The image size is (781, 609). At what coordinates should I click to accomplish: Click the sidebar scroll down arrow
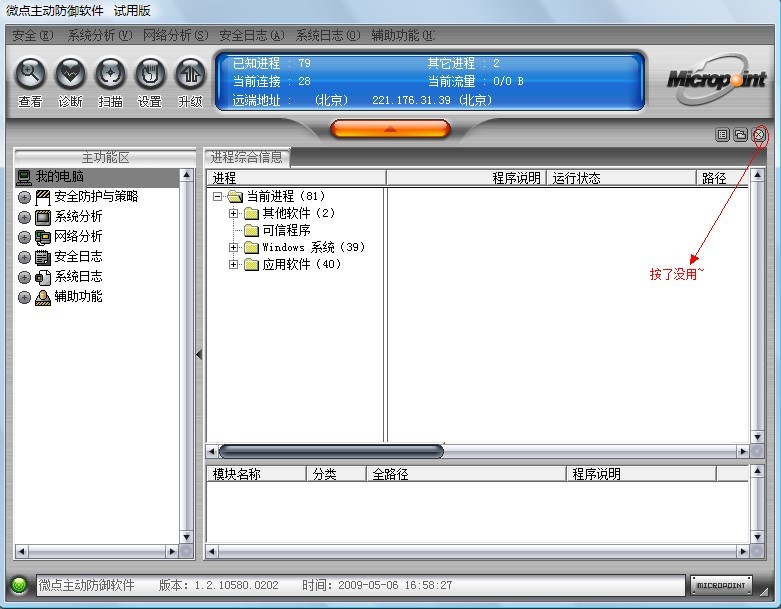[186, 537]
